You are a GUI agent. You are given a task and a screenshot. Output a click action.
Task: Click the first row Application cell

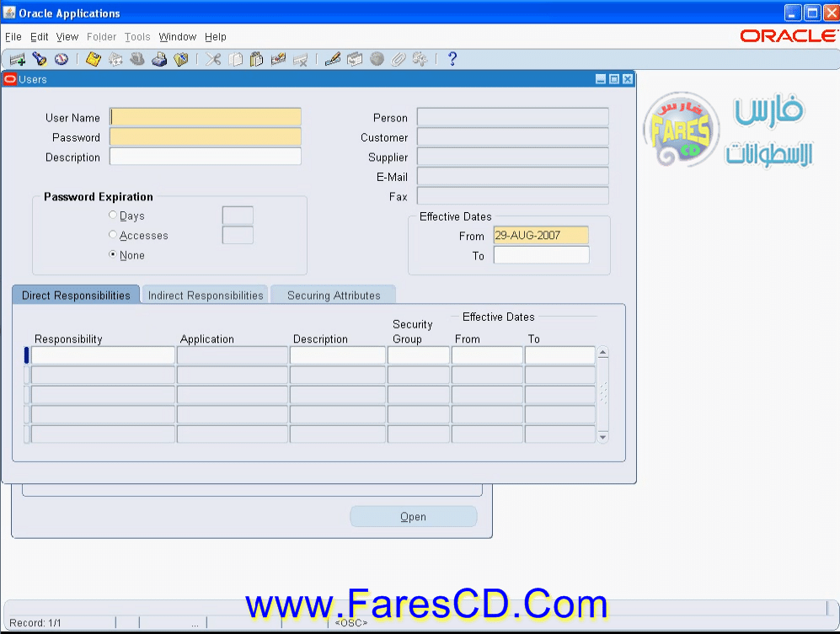coord(233,355)
